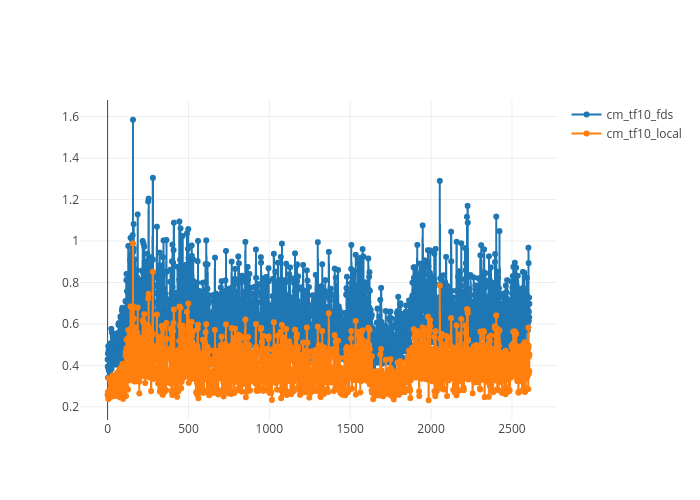
Task: Click the y-axis tick label 0.2
Action: 71,406
